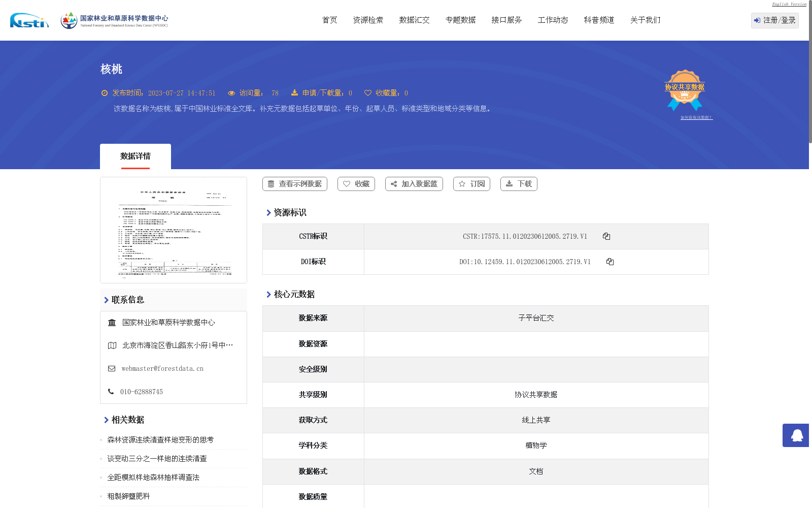812x508 pixels.
Task: Click the 北京市海淀区 address text
Action: (178, 345)
